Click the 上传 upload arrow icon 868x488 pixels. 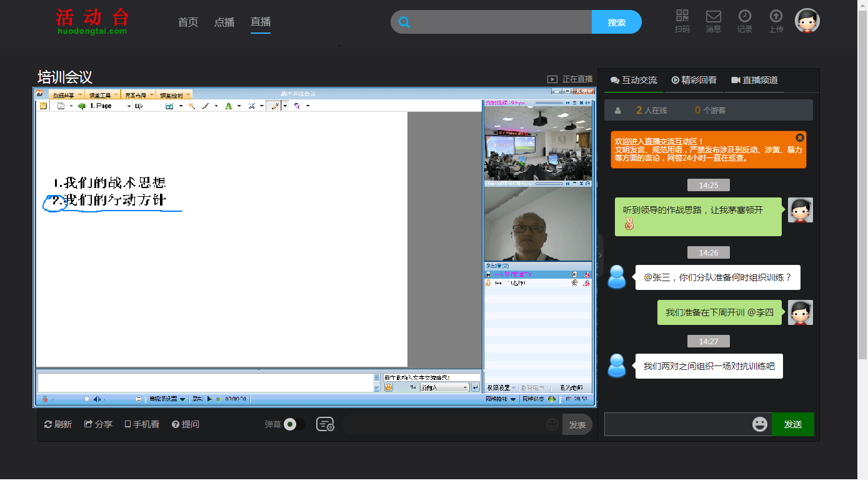(776, 17)
